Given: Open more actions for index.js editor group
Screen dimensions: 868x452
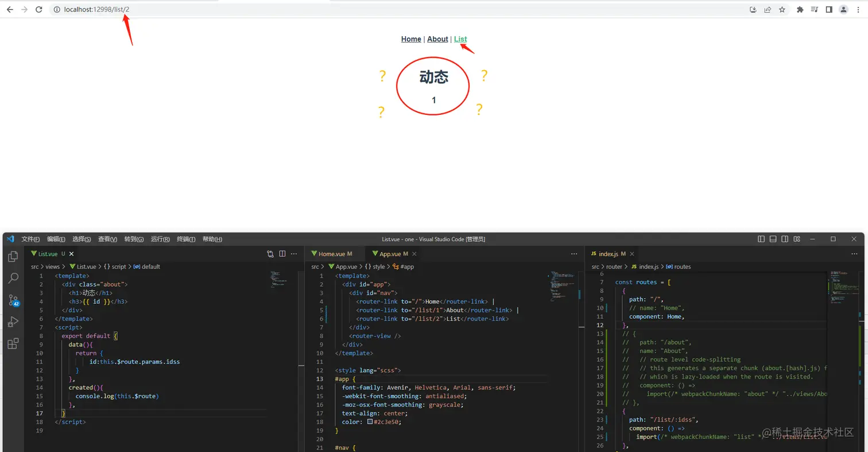Looking at the screenshot, I should point(854,254).
